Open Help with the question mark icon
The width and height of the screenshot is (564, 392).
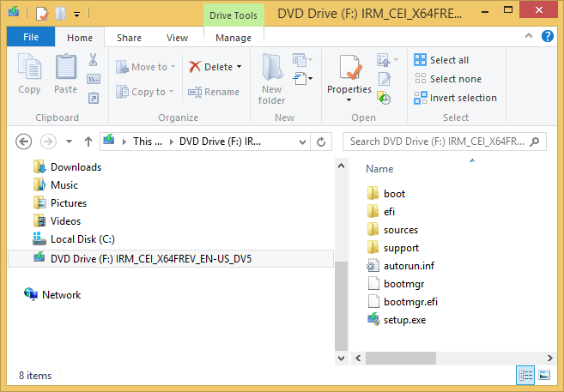click(548, 36)
